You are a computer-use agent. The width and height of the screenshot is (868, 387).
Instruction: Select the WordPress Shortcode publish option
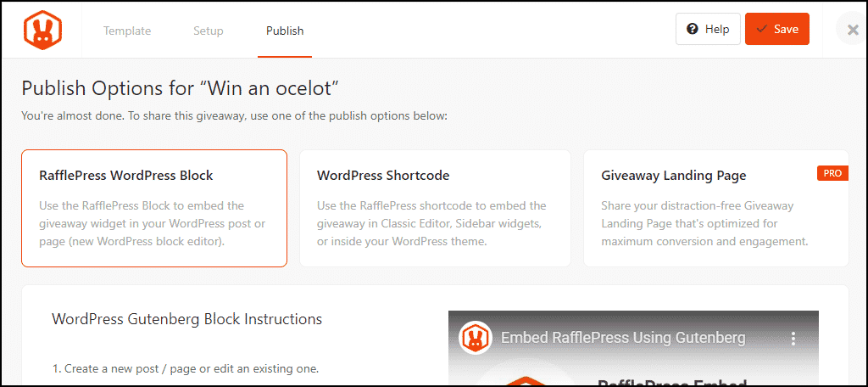click(x=435, y=209)
